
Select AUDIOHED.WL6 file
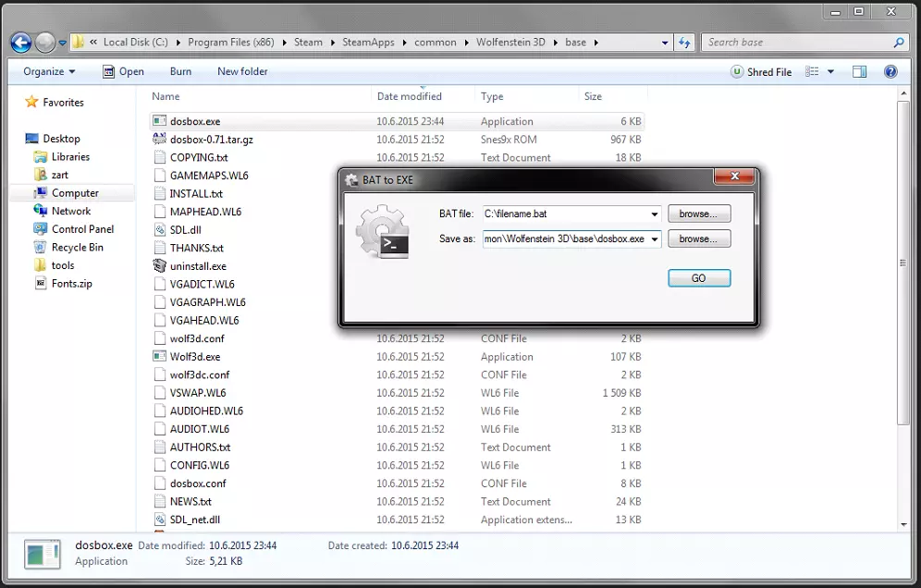tap(206, 411)
